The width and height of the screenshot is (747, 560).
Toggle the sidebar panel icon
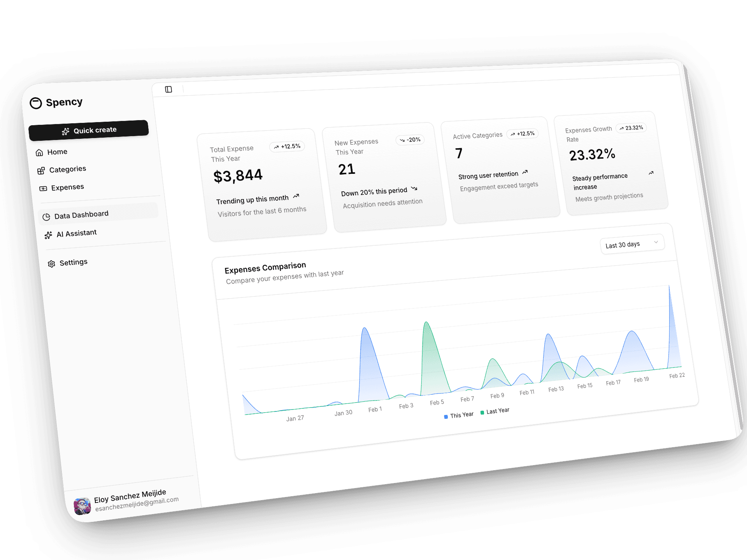click(x=168, y=89)
